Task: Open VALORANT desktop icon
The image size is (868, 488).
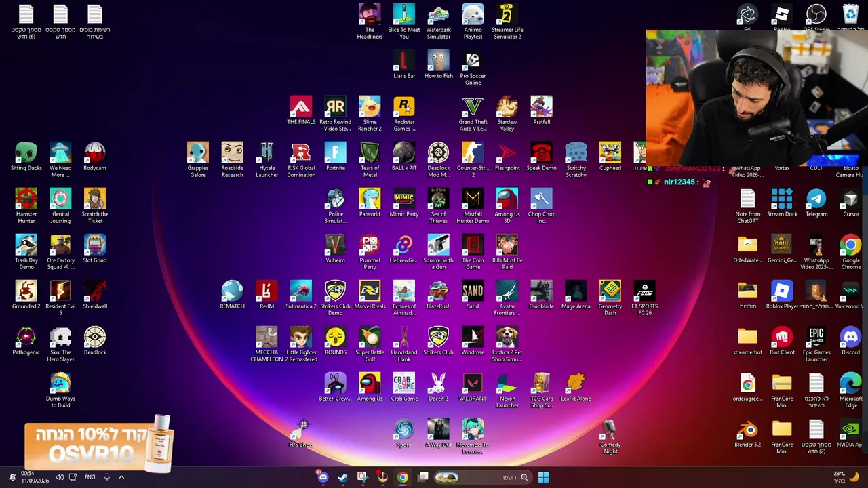Action: click(x=473, y=387)
